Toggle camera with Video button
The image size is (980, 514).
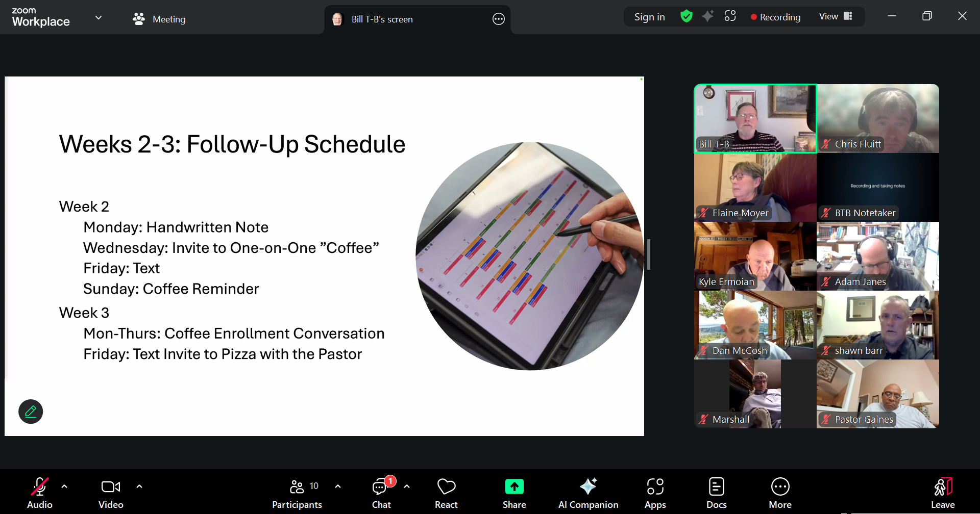tap(111, 493)
